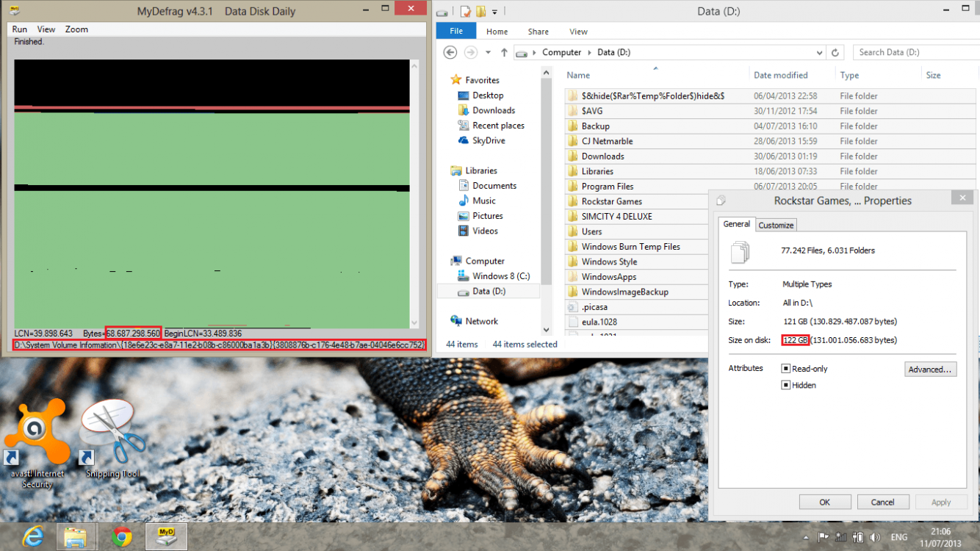Open Internet Explorer from the taskbar
The image size is (980, 551).
(32, 537)
